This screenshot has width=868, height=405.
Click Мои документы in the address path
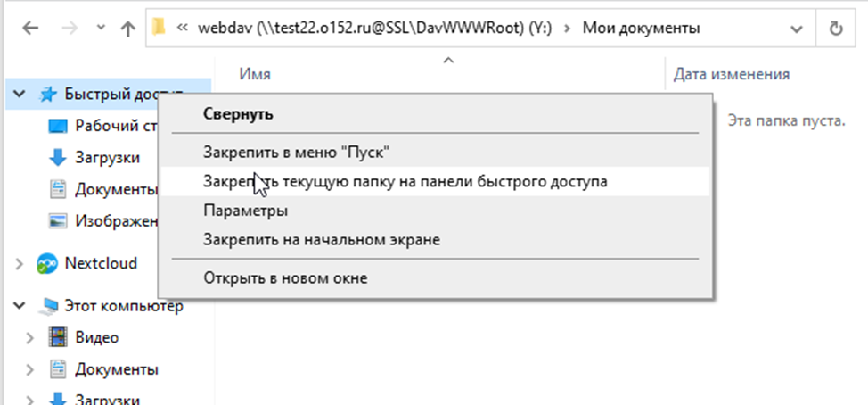pyautogui.click(x=641, y=28)
